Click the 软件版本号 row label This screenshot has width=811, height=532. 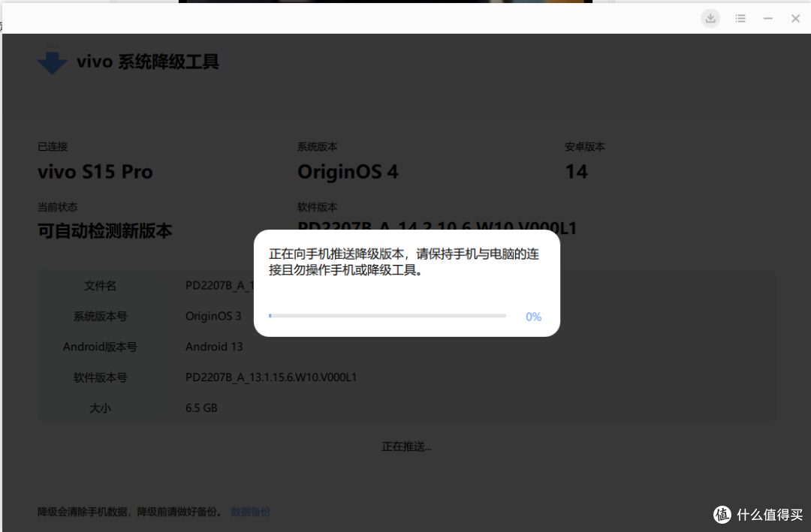[100, 377]
